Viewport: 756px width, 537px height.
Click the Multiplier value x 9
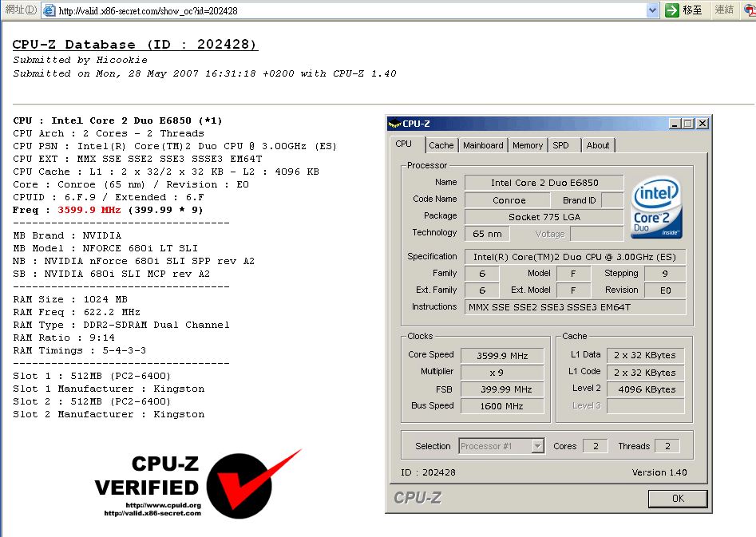(502, 373)
